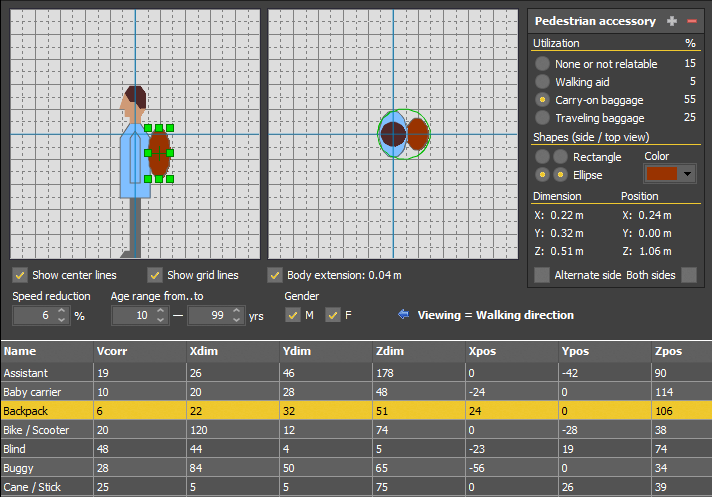Select Walking aid utilization
712x497 pixels.
tap(542, 82)
